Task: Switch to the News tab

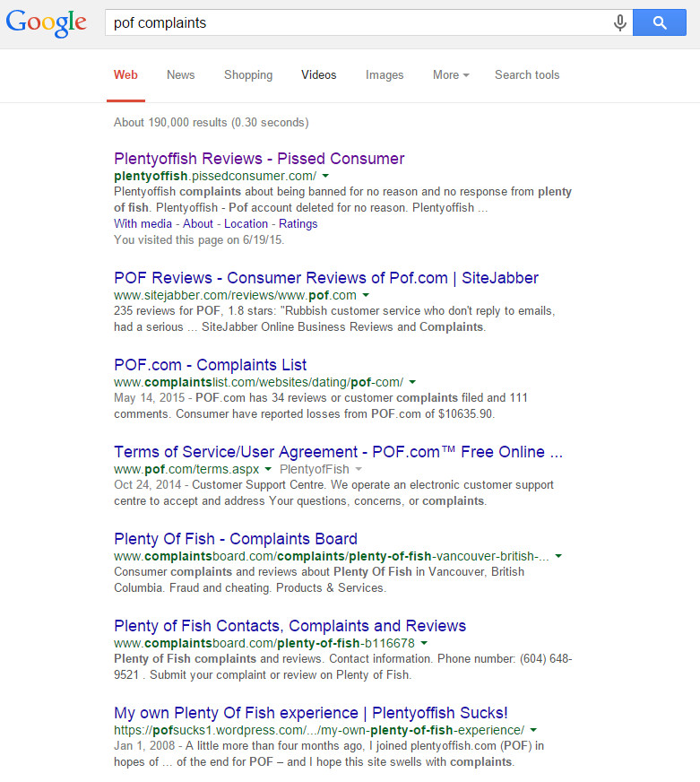Action: click(180, 74)
